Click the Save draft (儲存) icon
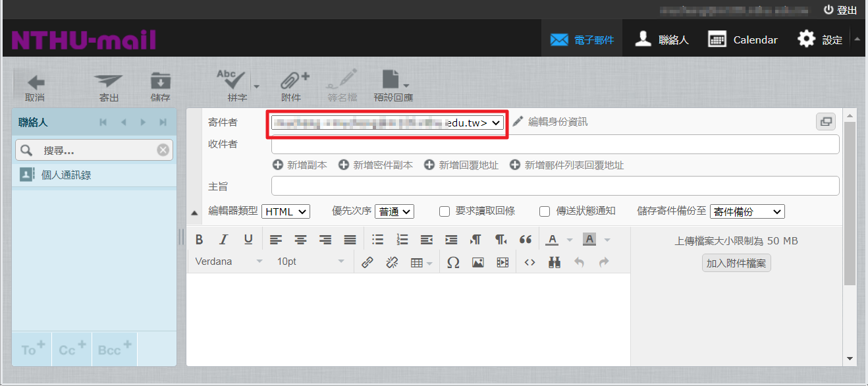The image size is (868, 386). (160, 83)
